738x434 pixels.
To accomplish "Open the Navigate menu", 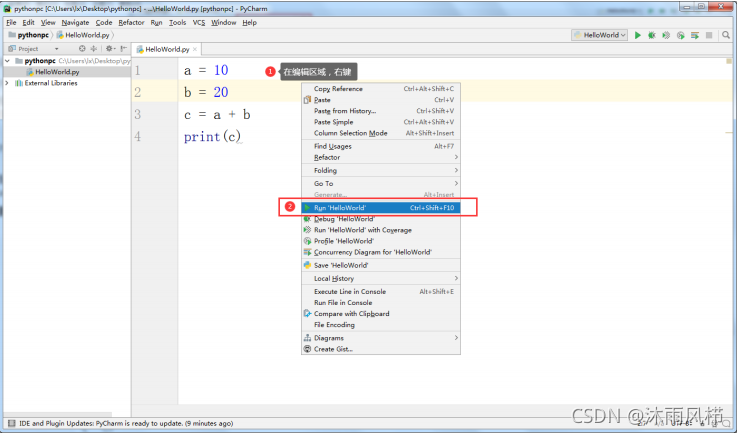I will click(75, 23).
